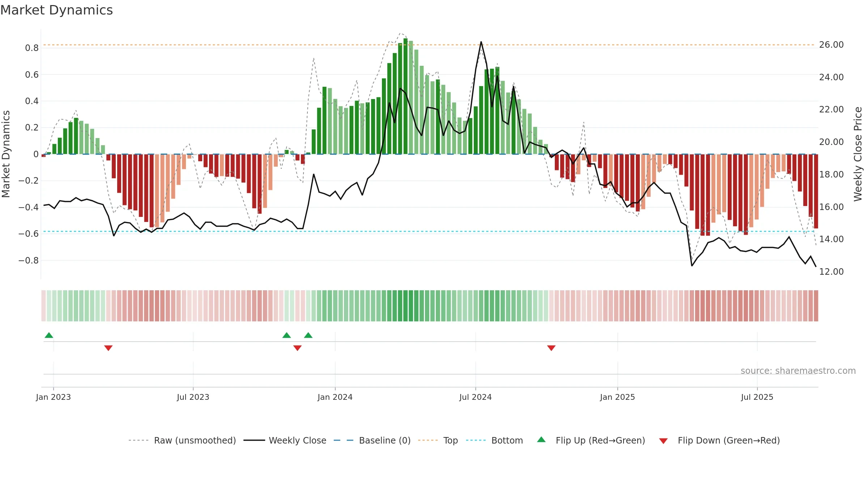Click the Weekly Close Price axis title

click(x=858, y=154)
